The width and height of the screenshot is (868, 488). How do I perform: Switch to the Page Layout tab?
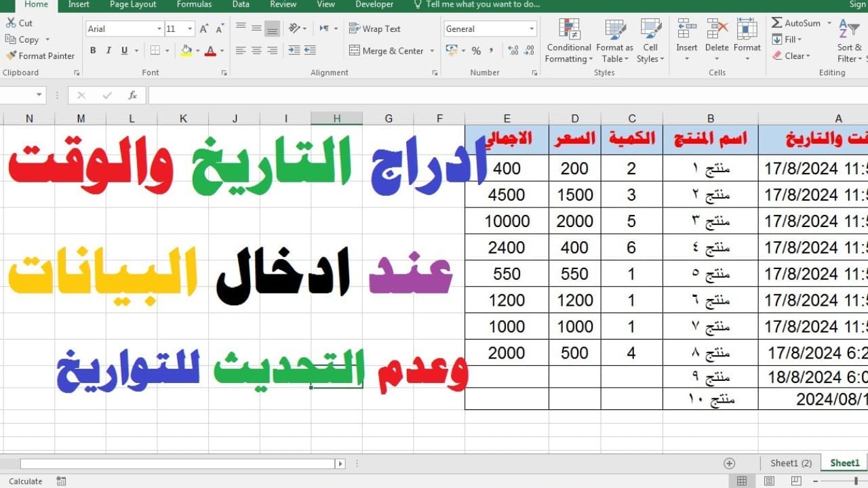point(134,5)
